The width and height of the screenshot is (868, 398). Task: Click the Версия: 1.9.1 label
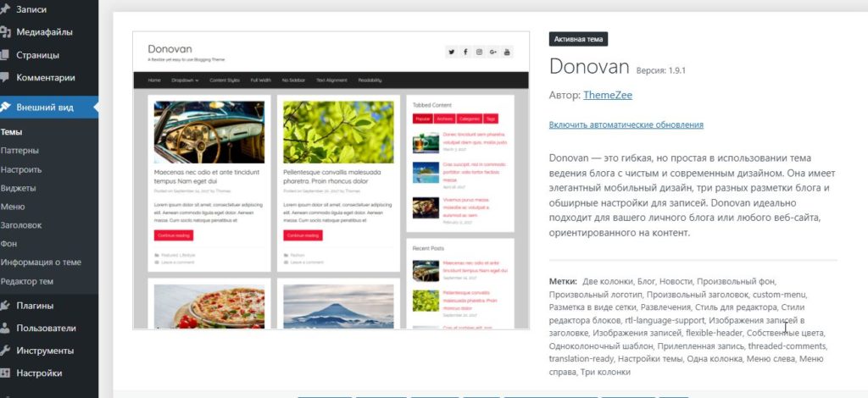point(661,71)
